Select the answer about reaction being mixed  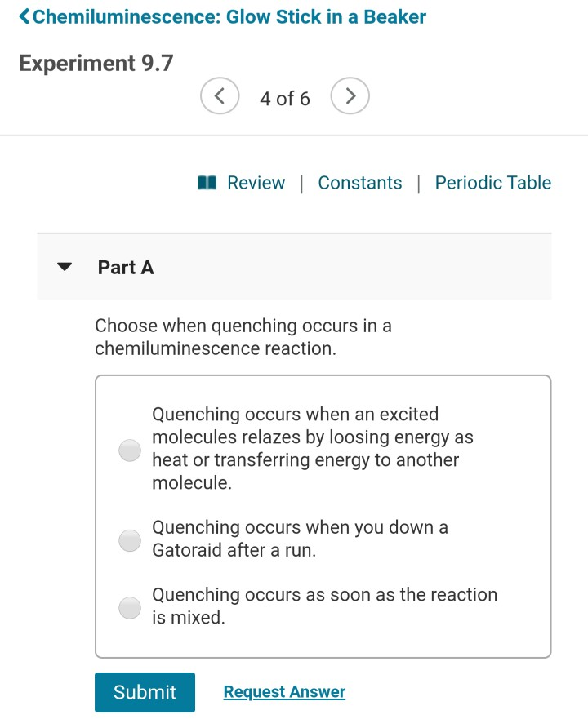pos(129,607)
